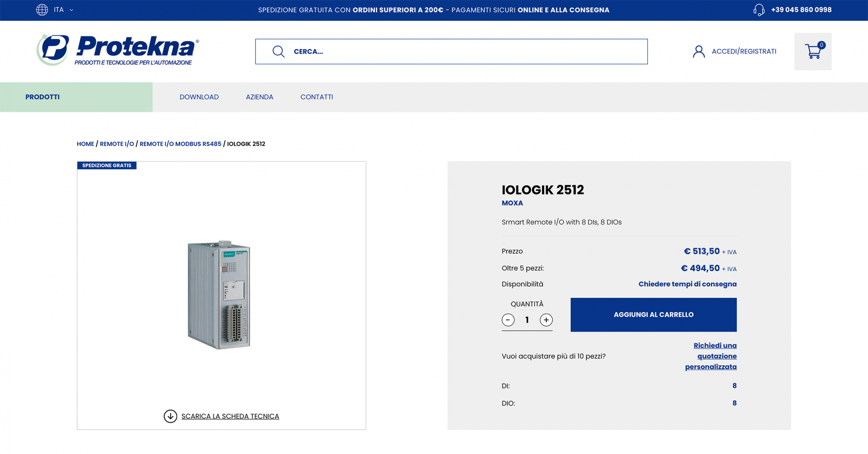Decrease quantity with minus button
This screenshot has width=868, height=454.
pos(508,320)
